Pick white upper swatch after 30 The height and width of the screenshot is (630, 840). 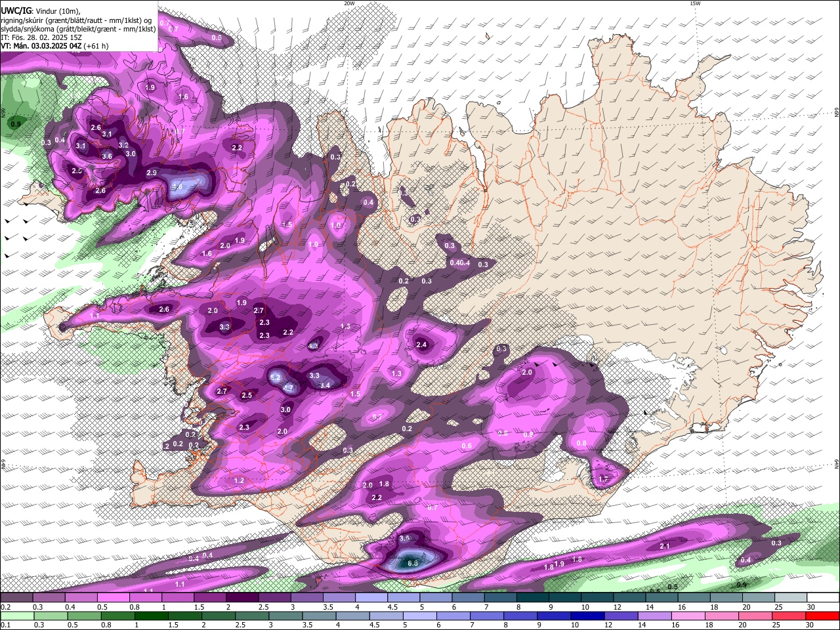(x=824, y=598)
